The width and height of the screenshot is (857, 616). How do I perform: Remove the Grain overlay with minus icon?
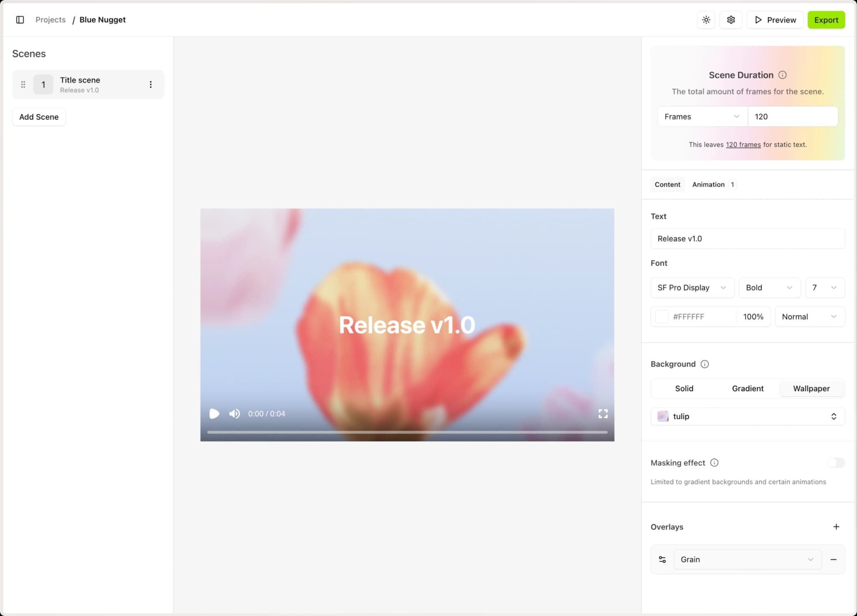[833, 560]
